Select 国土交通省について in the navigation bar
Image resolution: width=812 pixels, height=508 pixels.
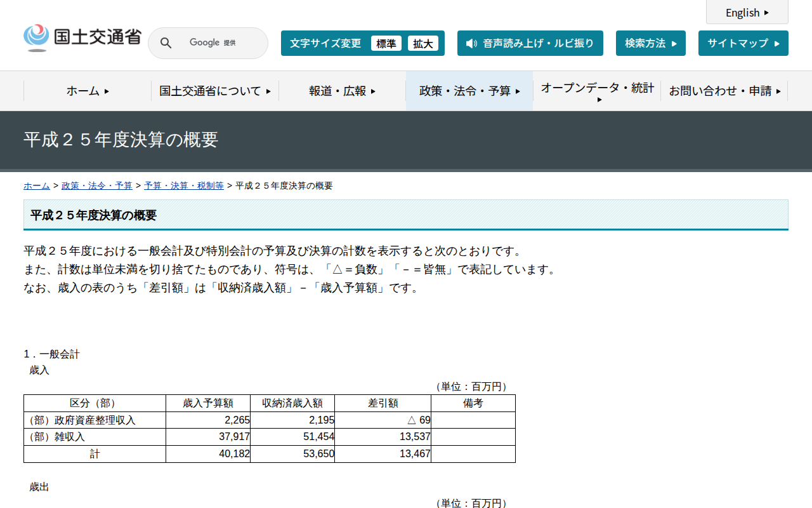[214, 91]
